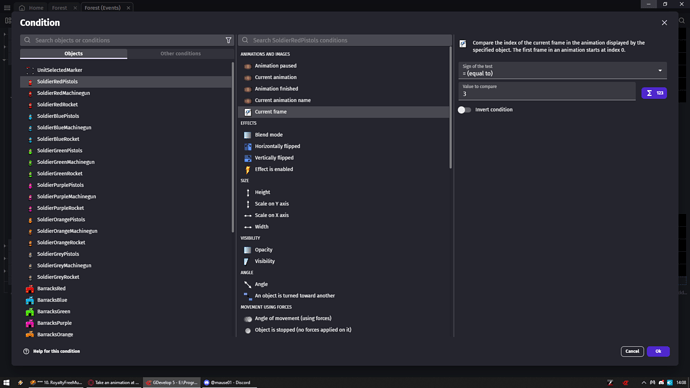This screenshot has width=690, height=388.
Task: Close the Forest (Events) tab
Action: pyautogui.click(x=128, y=7)
